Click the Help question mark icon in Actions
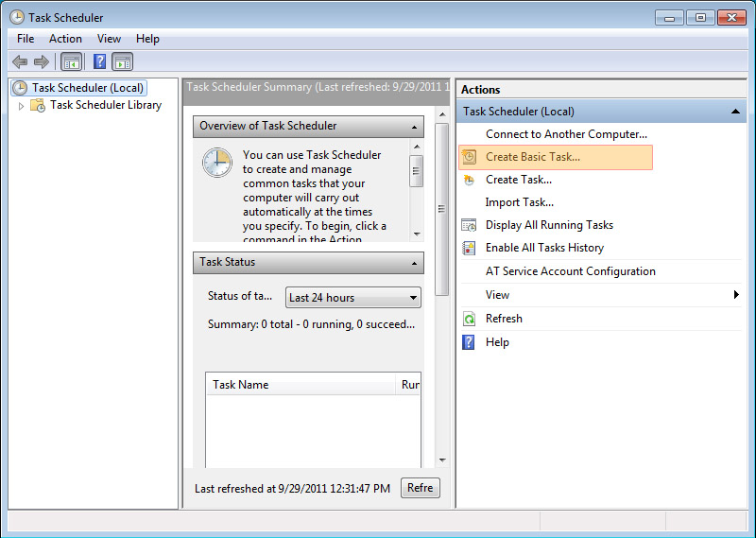The width and height of the screenshot is (756, 538). [468, 342]
